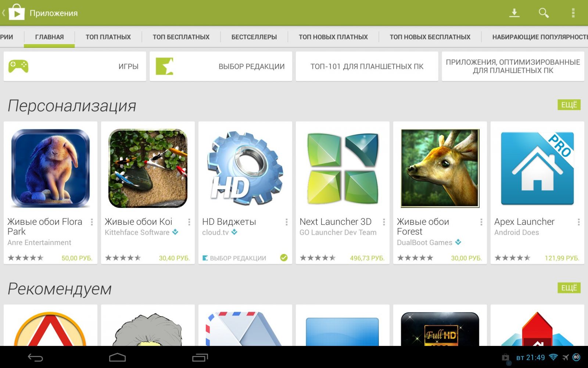The height and width of the screenshot is (368, 588).
Task: Tap the battery 80 indicator
Action: (x=576, y=357)
